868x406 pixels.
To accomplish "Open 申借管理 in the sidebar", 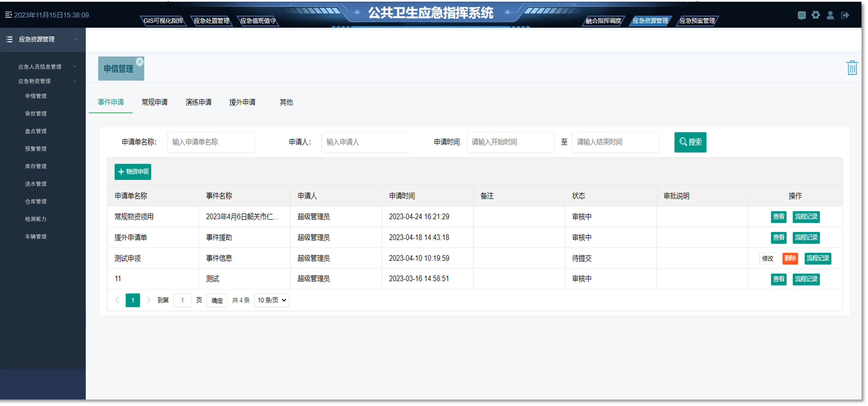I will (x=36, y=96).
